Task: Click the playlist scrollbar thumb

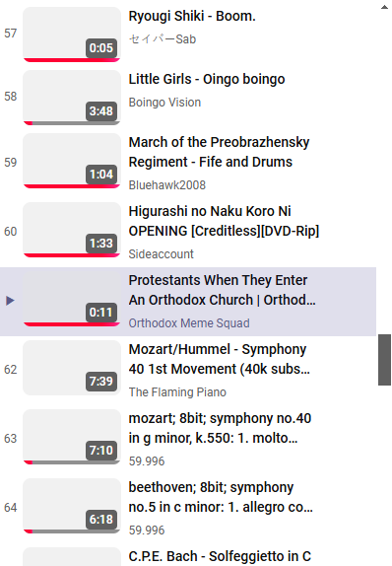Action: coord(384,360)
